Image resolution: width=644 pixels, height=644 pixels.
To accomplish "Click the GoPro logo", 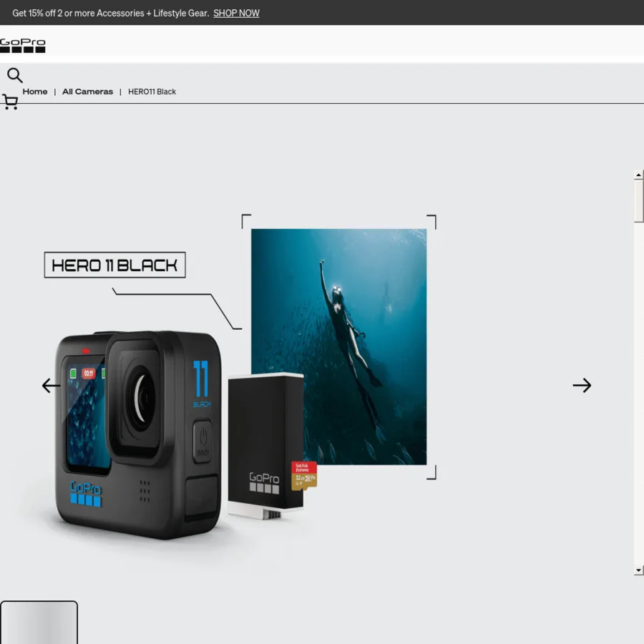I will [23, 45].
